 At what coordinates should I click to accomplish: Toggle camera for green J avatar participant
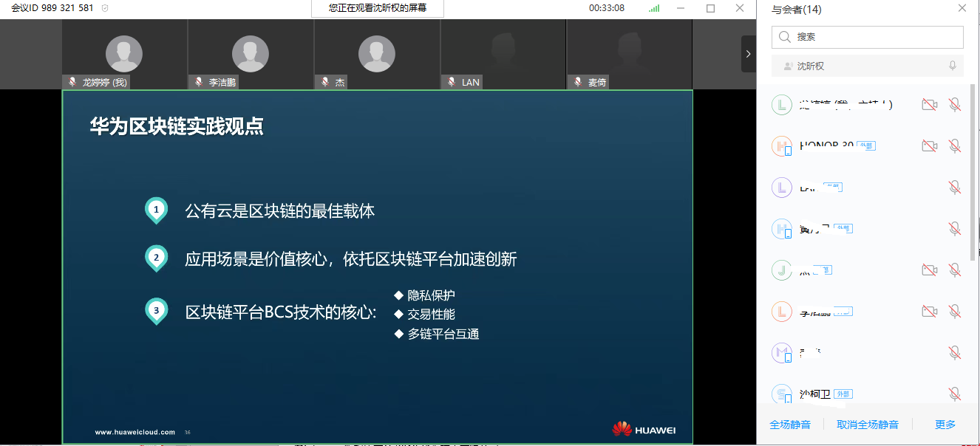pyautogui.click(x=930, y=270)
